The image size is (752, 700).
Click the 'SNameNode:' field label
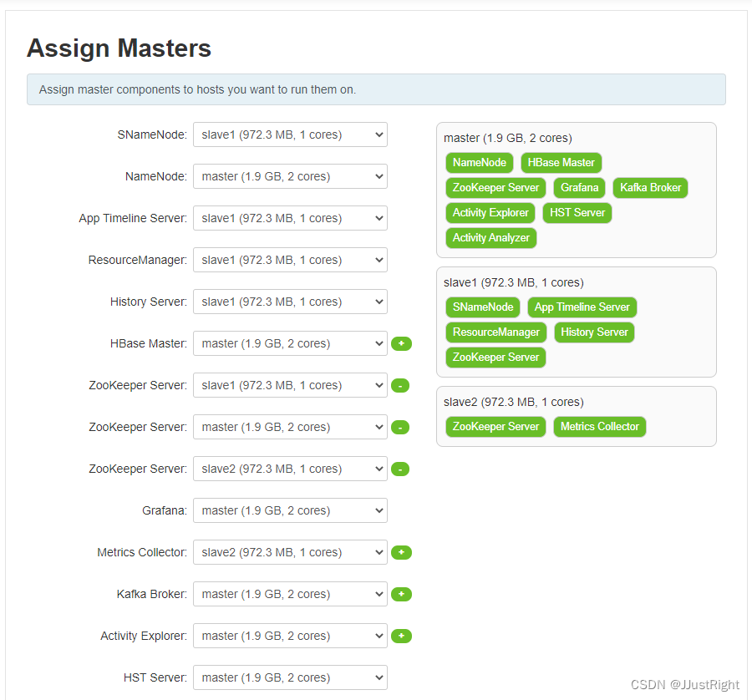click(152, 134)
